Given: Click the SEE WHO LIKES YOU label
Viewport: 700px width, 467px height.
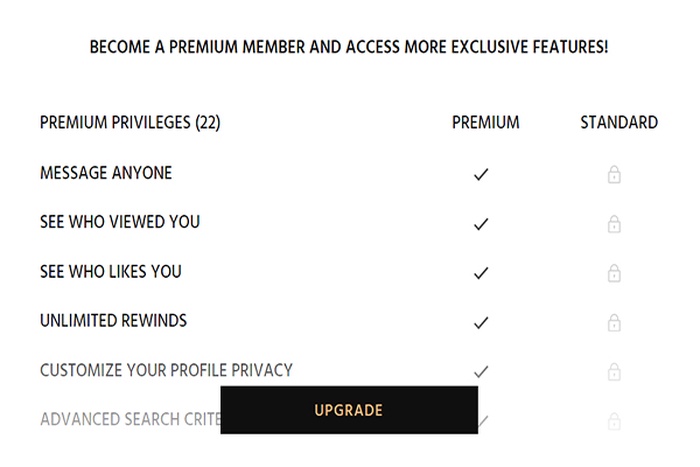Looking at the screenshot, I should (111, 271).
